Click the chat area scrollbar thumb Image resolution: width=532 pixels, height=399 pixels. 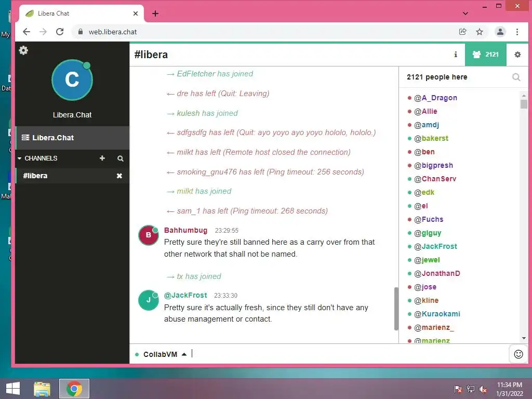396,309
